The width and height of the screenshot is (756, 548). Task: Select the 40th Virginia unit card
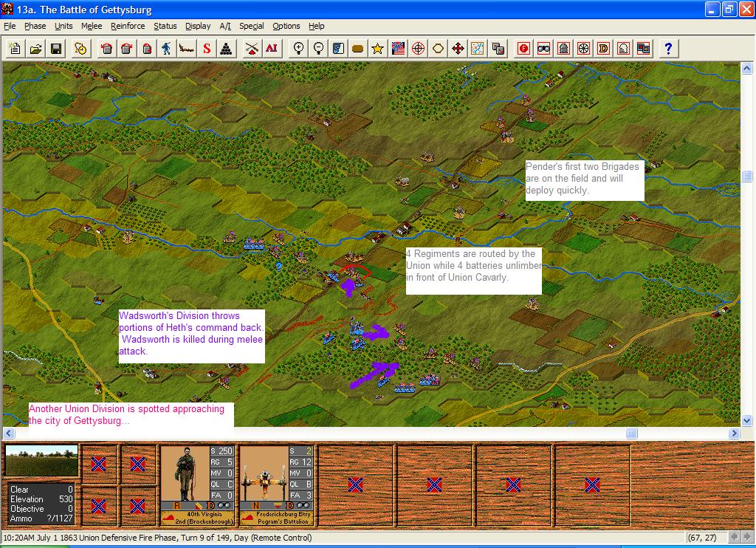197,484
